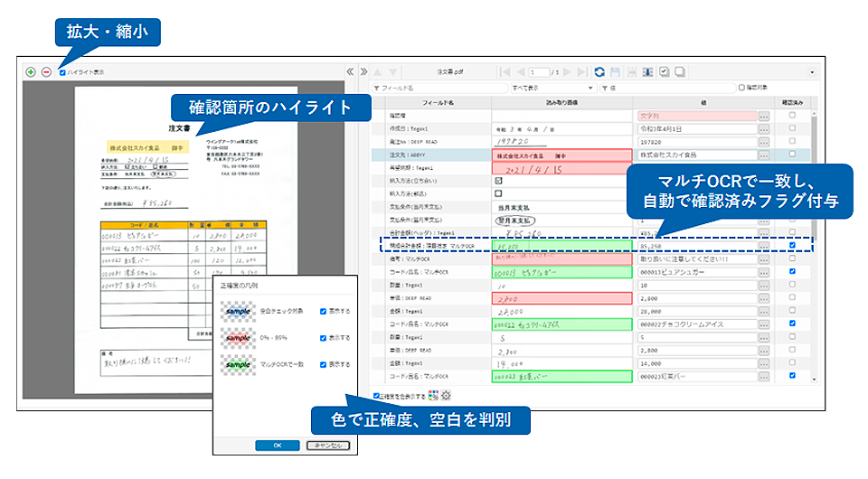
Task: Click the red zoom-out minus icon
Action: click(46, 71)
